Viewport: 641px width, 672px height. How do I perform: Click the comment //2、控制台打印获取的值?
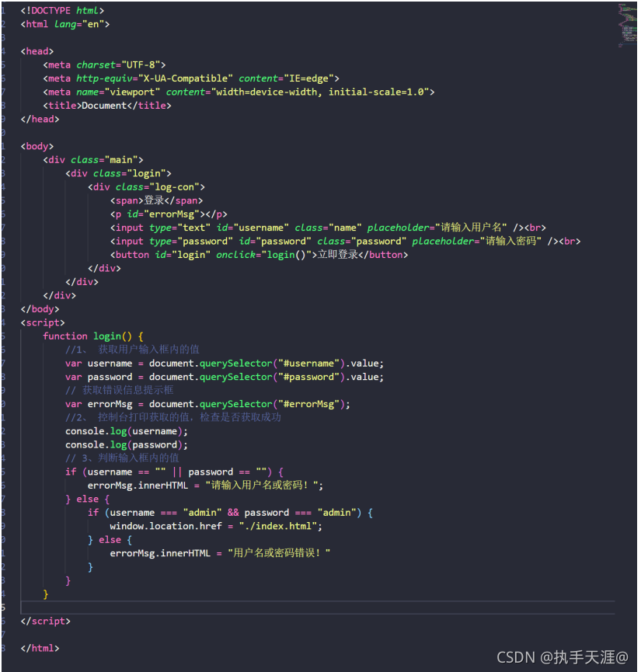[x=173, y=417]
